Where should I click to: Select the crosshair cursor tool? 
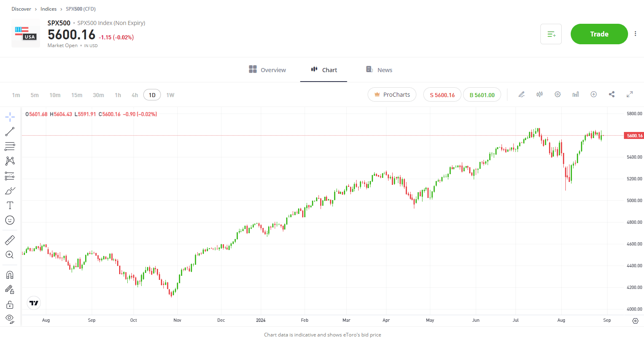[10, 117]
